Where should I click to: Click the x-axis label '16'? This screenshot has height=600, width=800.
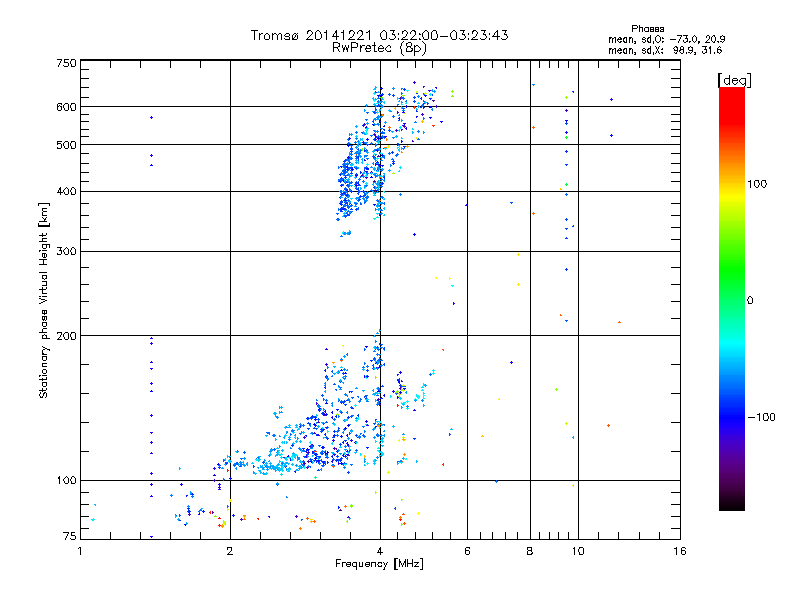click(x=680, y=551)
